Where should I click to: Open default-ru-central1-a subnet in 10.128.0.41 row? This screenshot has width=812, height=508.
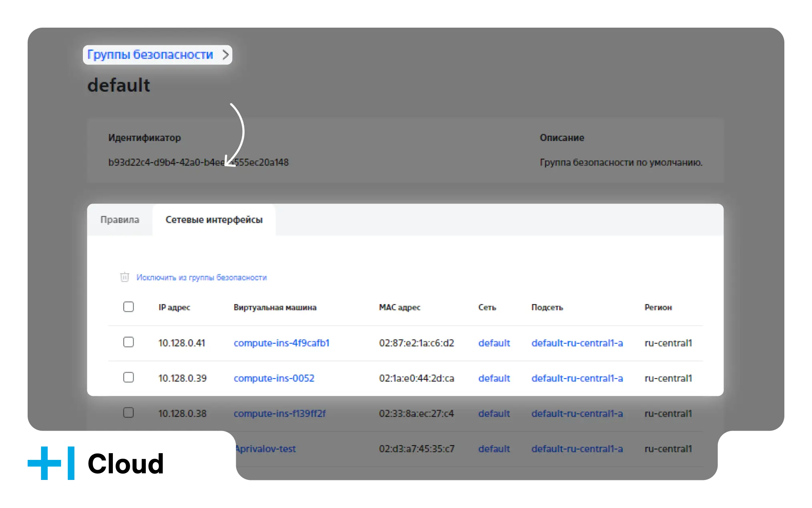(577, 343)
